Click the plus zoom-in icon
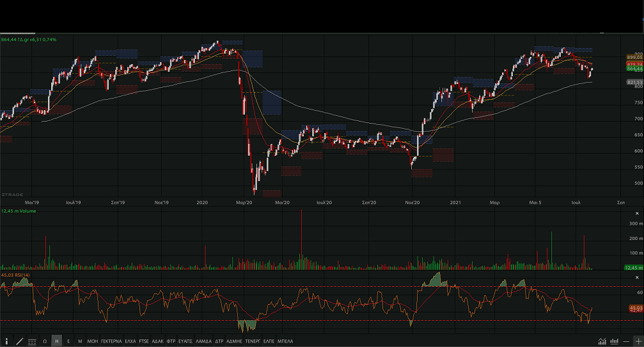Image resolution: width=644 pixels, height=347 pixels. [638, 341]
